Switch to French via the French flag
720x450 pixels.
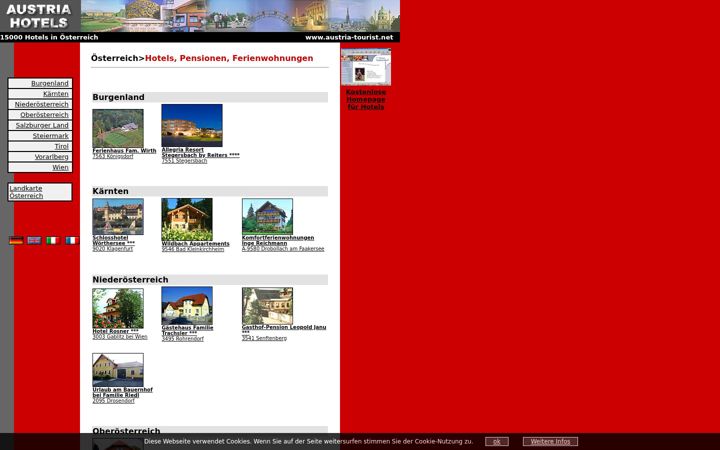72,240
